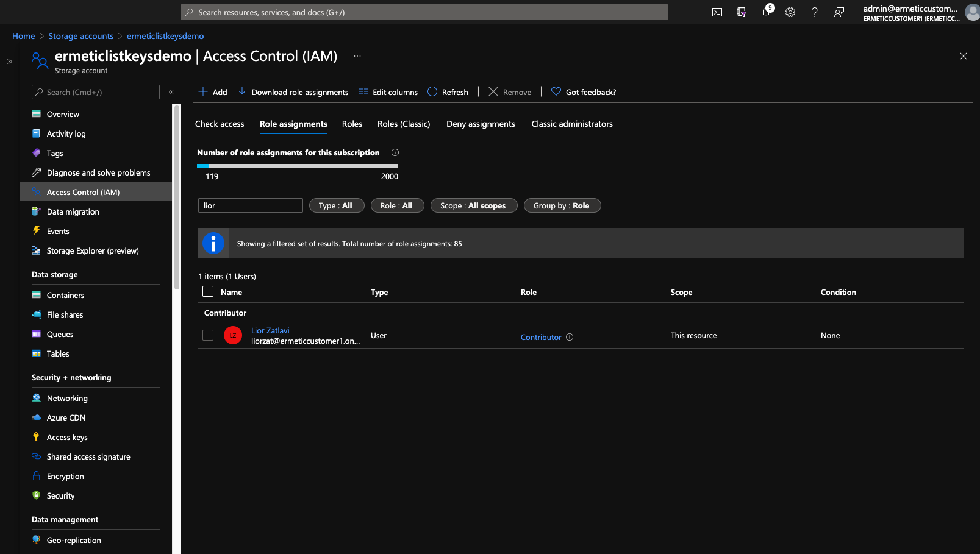Screen dimensions: 980x554
Task: Close the Access Control blade
Action: point(964,56)
